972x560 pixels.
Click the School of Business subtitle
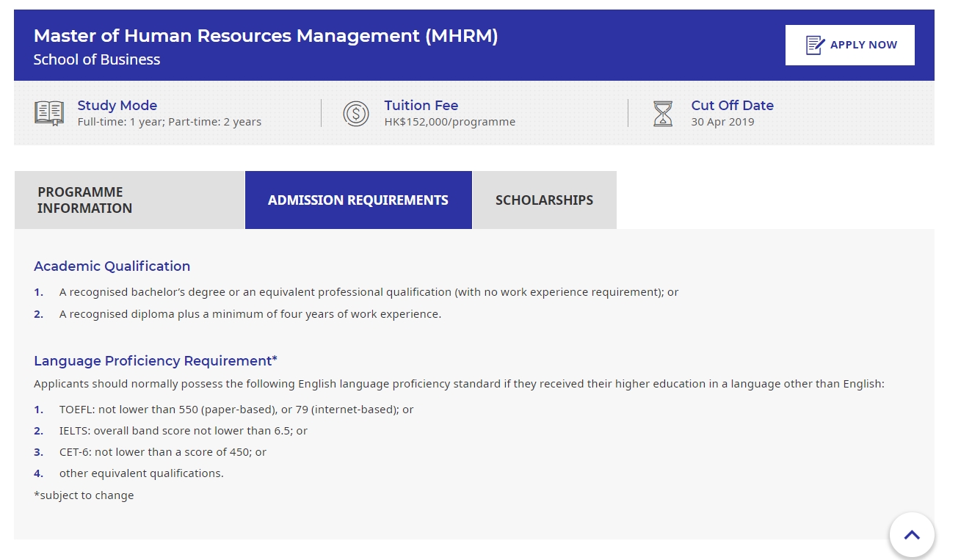click(x=97, y=59)
